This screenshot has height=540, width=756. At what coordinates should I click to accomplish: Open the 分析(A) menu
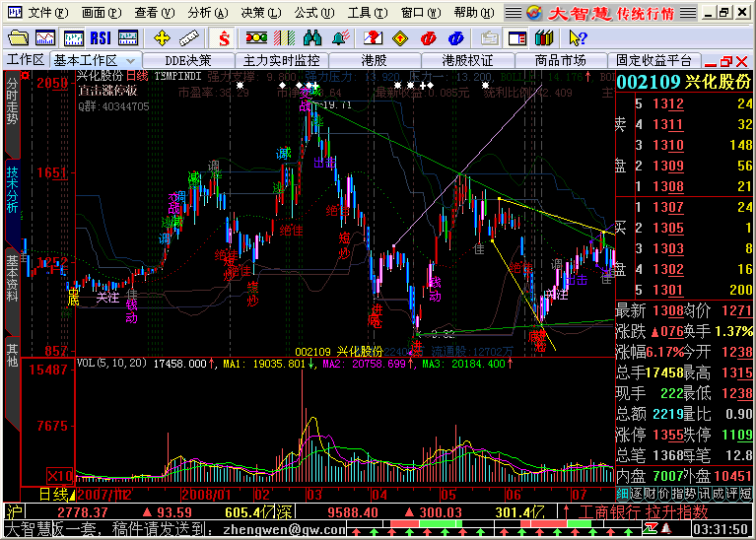tap(208, 13)
